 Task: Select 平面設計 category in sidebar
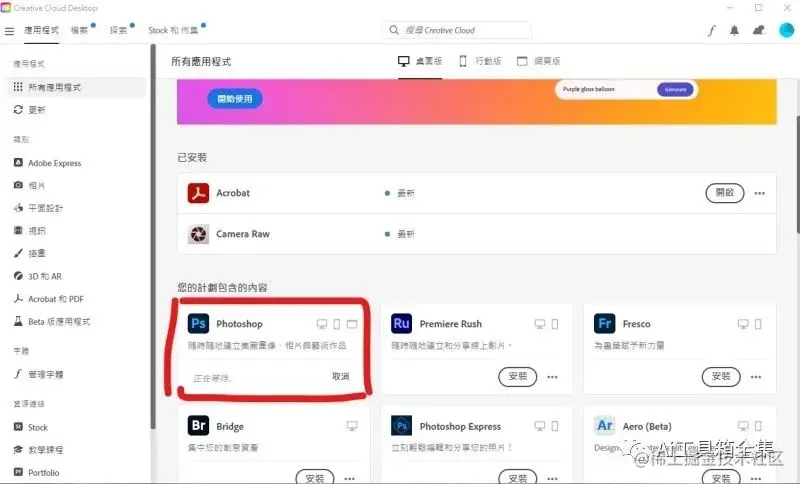coord(38,208)
